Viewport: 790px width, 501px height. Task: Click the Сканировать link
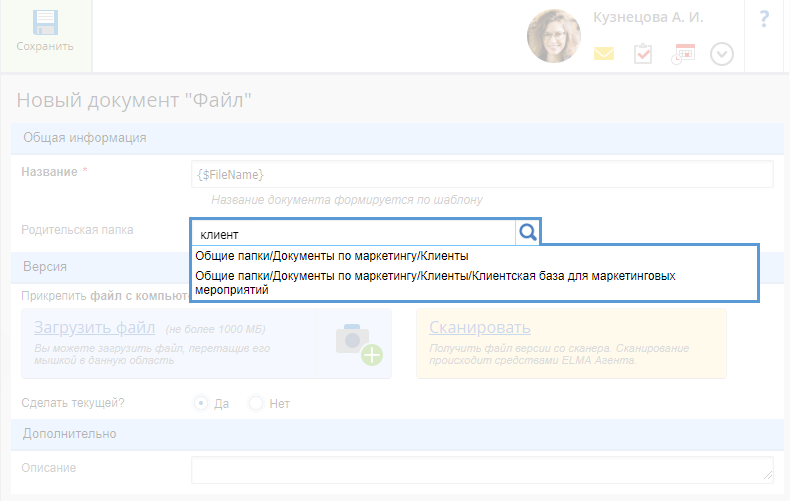point(479,328)
